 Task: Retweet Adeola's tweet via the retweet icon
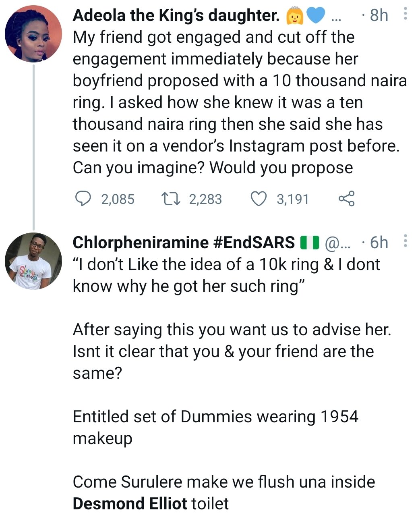[170, 199]
